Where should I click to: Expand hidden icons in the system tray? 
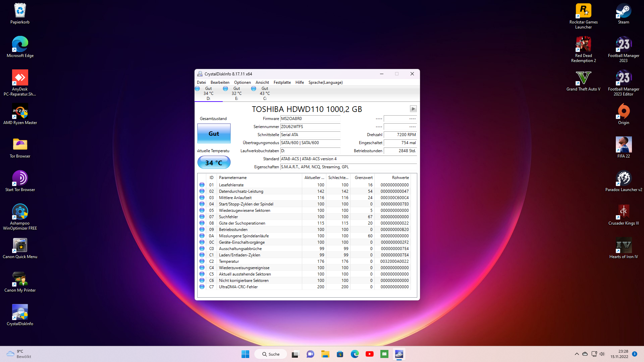pos(577,354)
